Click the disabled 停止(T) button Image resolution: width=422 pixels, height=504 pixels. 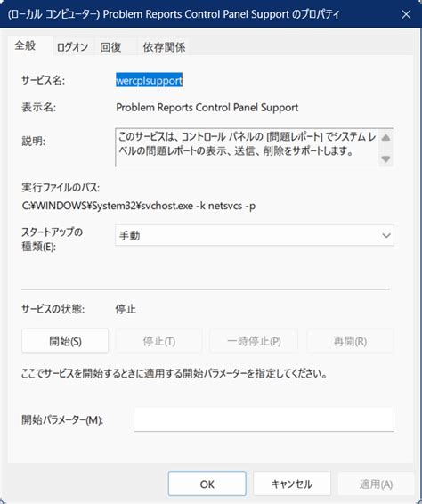coord(159,341)
